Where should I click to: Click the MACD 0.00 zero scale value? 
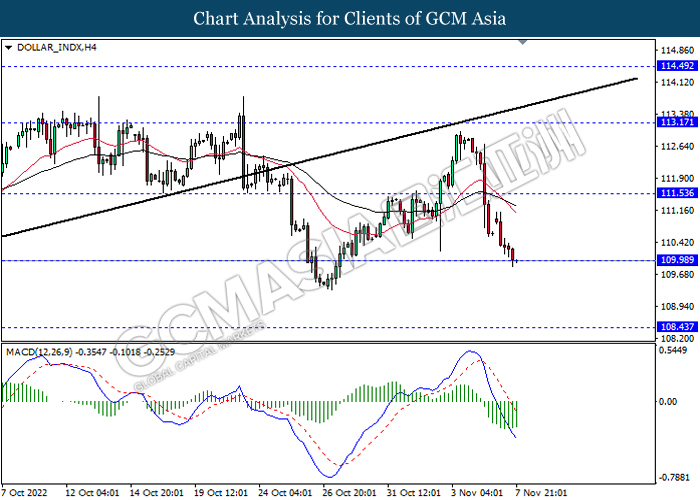(668, 401)
